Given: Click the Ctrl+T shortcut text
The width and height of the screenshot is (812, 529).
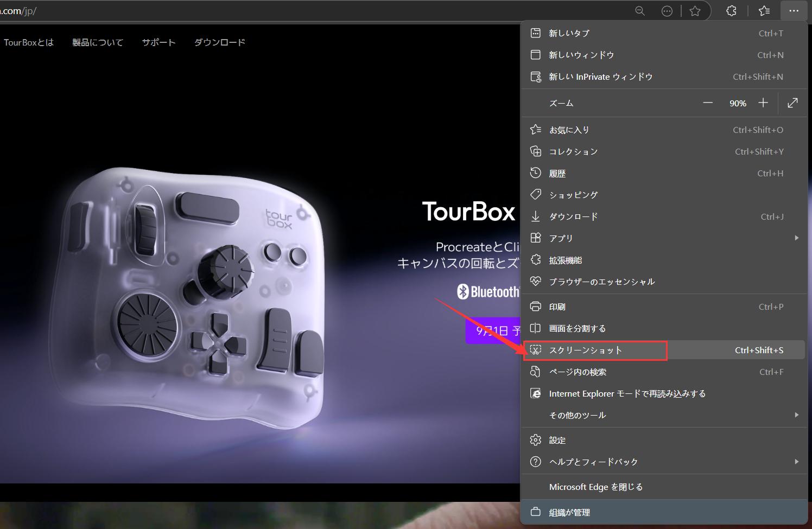Looking at the screenshot, I should pyautogui.click(x=771, y=34).
